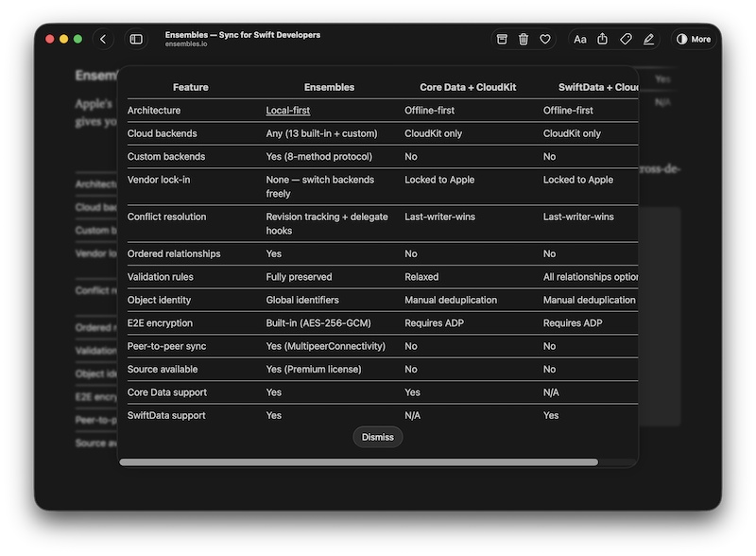Click 'Yes (8-method protocol)' cell

click(319, 157)
